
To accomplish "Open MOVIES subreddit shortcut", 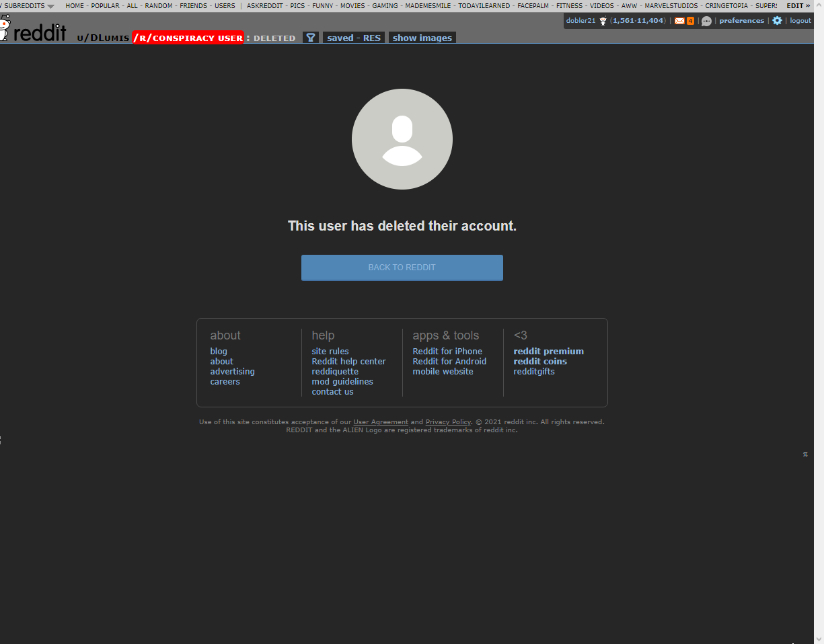I will click(x=352, y=5).
